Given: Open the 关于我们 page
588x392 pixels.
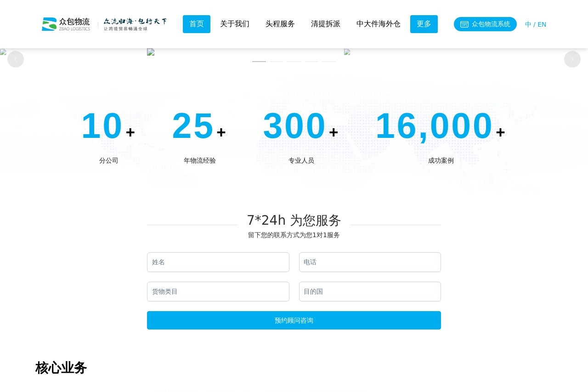Looking at the screenshot, I should [x=235, y=24].
